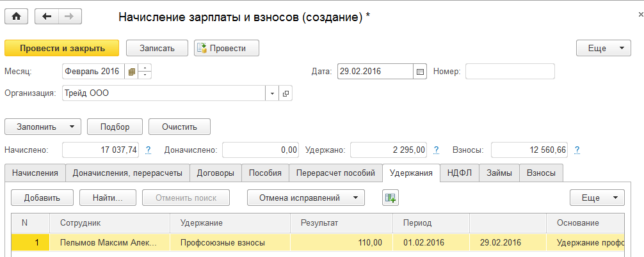This screenshot has width=644, height=257.
Task: Open the organization Трейд ООО details icon
Action: pos(286,93)
